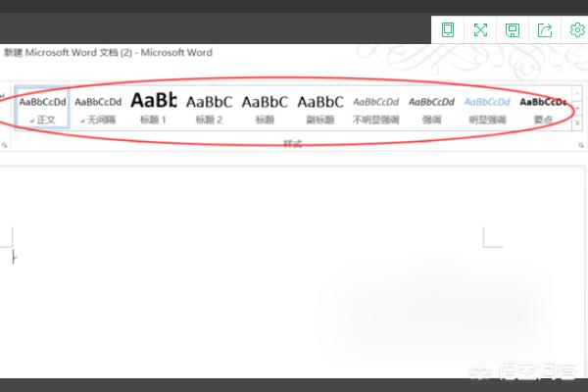Choose the 副标题 subtitle style
The height and width of the screenshot is (392, 588).
[320, 108]
